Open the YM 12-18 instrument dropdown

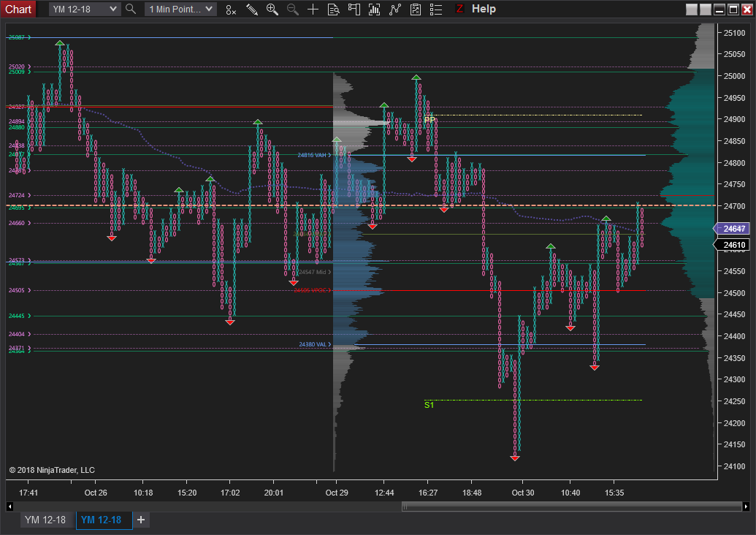point(85,10)
